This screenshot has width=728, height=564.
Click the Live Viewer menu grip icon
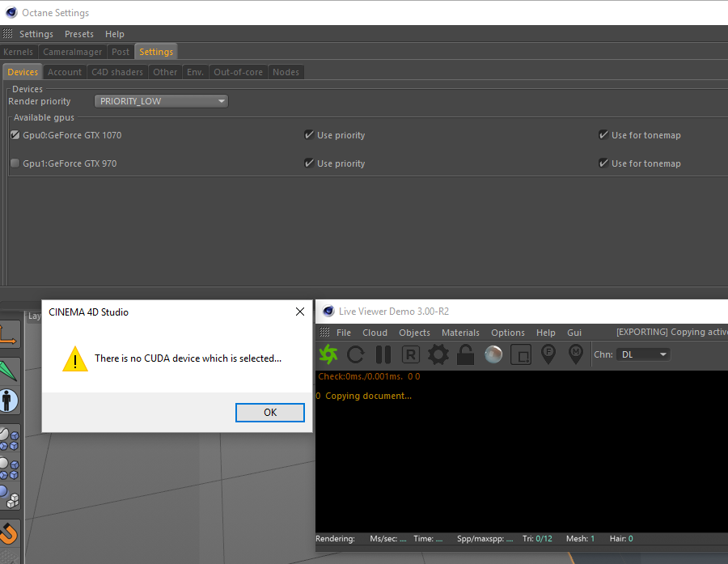324,333
